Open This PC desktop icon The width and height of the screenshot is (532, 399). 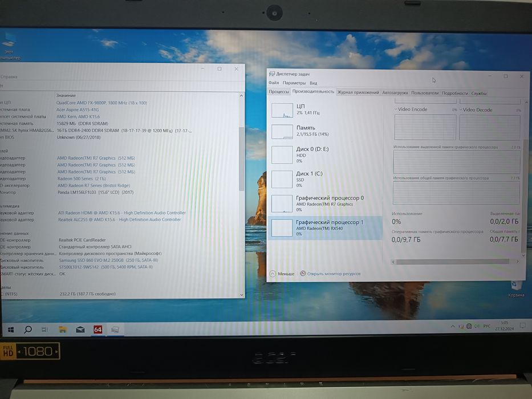click(9, 46)
